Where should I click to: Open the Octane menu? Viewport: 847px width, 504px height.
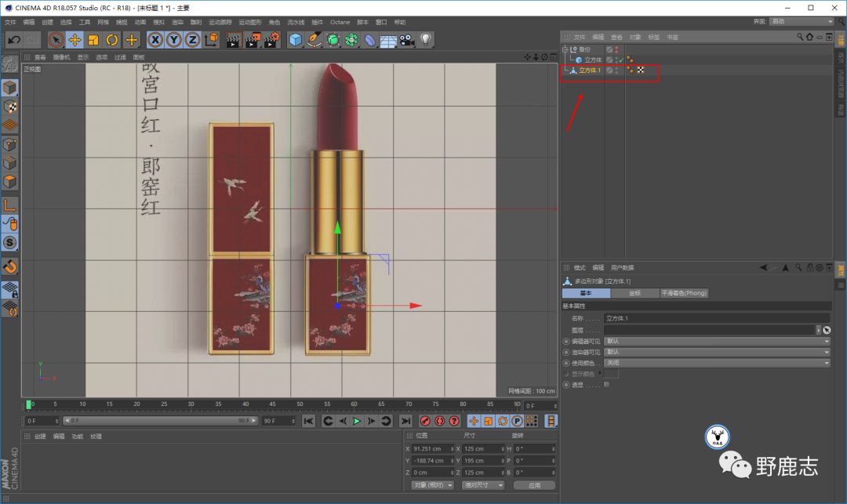click(340, 22)
